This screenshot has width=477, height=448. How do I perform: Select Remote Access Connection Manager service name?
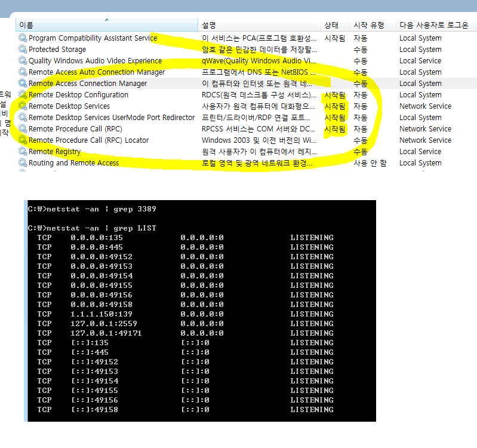(x=88, y=84)
